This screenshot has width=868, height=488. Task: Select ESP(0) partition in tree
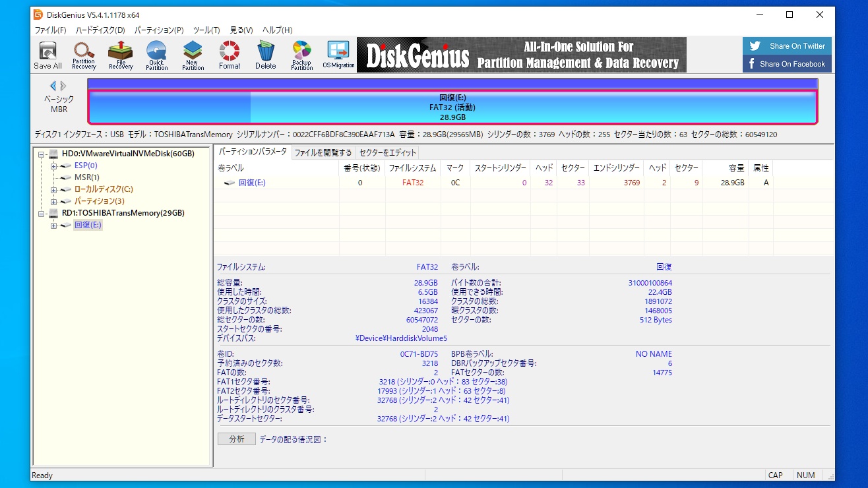coord(86,166)
